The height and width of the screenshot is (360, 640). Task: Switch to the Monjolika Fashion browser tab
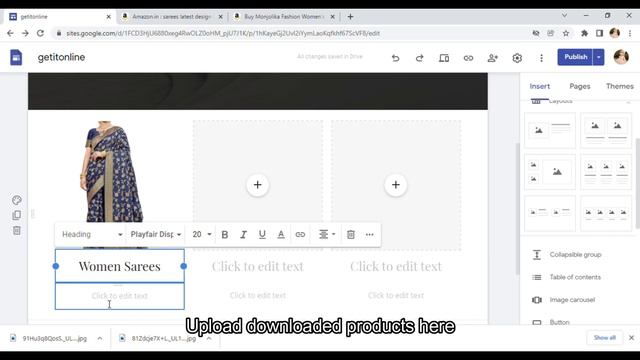(284, 17)
